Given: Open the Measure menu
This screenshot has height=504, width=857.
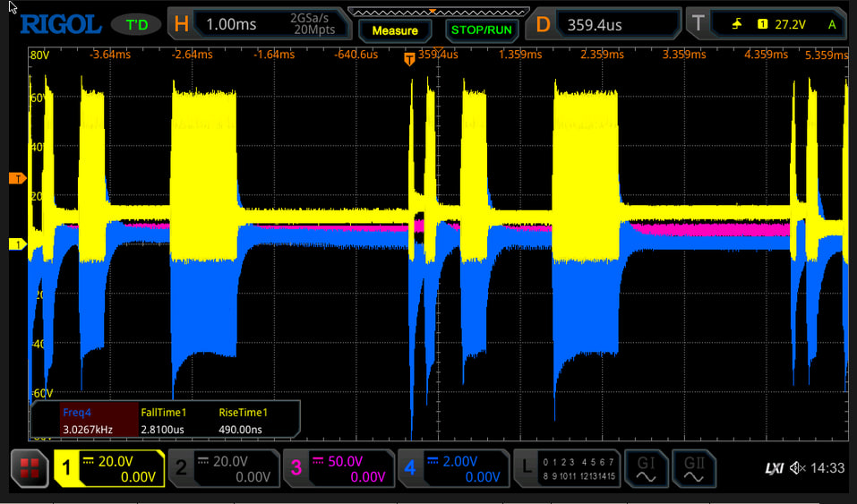Looking at the screenshot, I should tap(395, 30).
